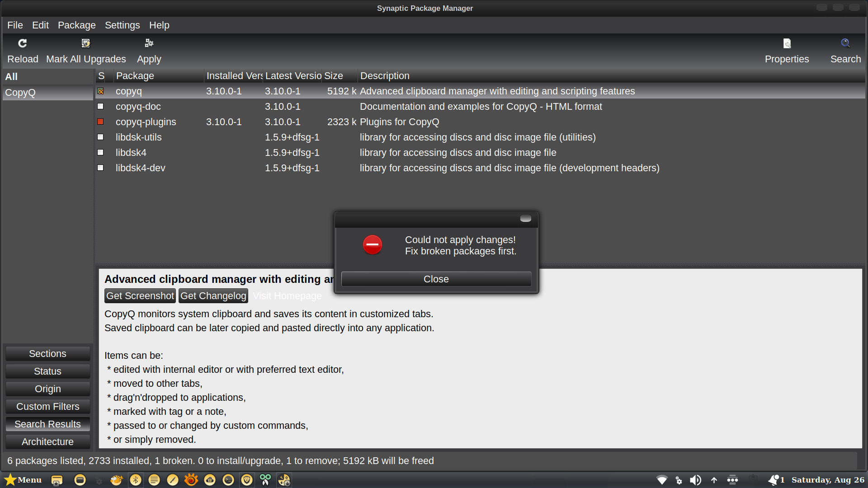Screen dimensions: 868x488
Task: Toggle the status box for libdsk4
Action: 100,153
